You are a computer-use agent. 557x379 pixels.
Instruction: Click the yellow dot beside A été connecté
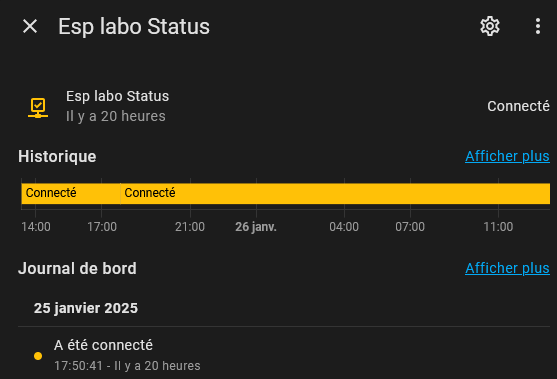(38, 356)
